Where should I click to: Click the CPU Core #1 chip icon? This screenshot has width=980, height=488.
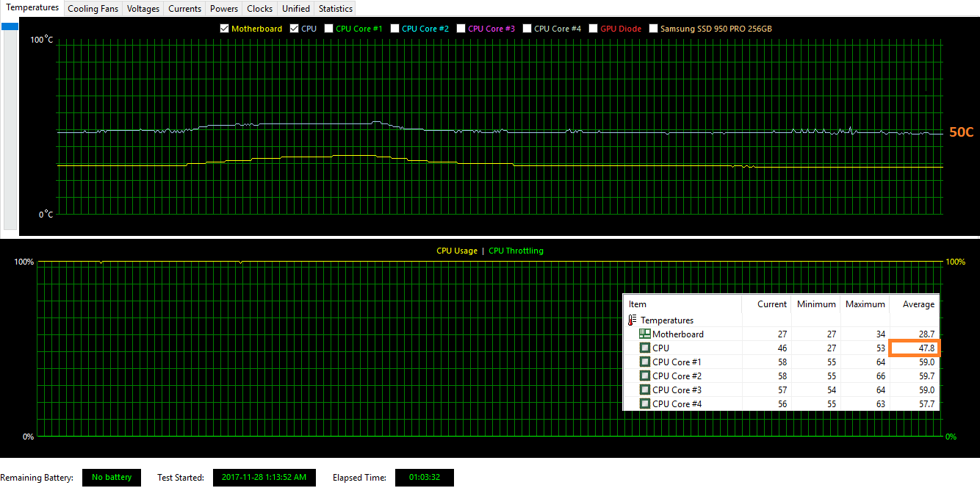click(644, 362)
